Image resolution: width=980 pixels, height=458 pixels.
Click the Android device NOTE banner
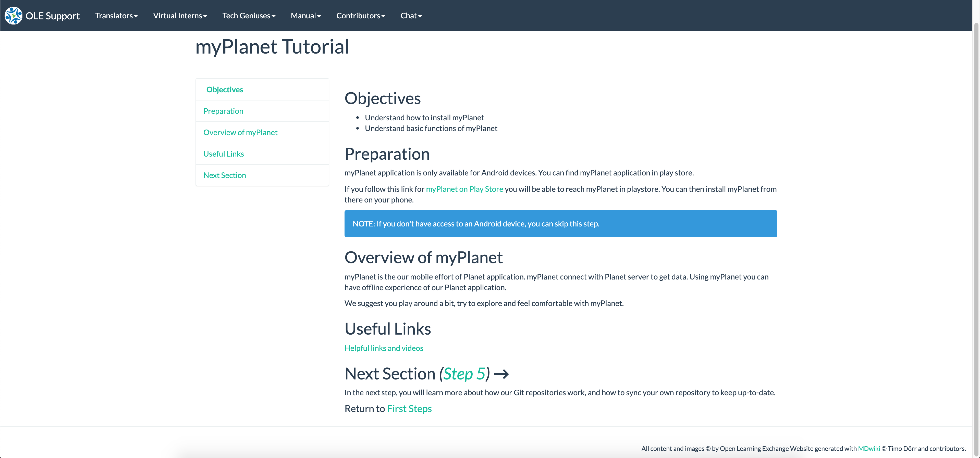click(x=561, y=224)
